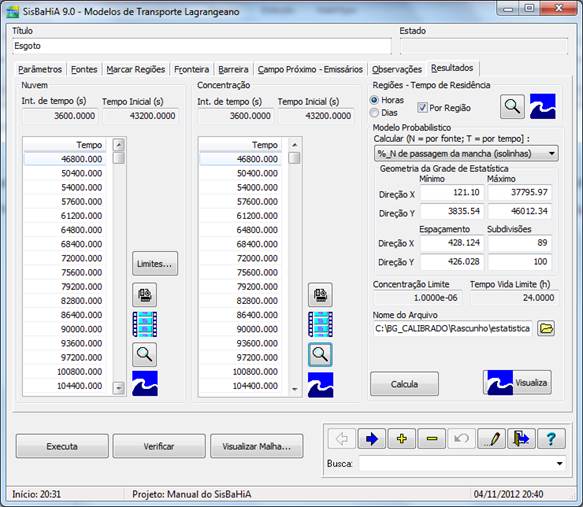Open Campo Próximo - Emissários tab
This screenshot has height=507, width=583.
[310, 70]
